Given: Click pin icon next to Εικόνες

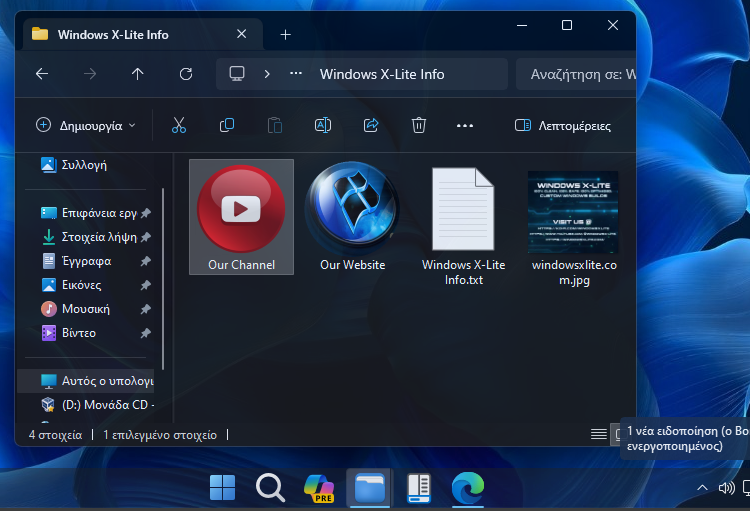Looking at the screenshot, I should pyautogui.click(x=146, y=285).
